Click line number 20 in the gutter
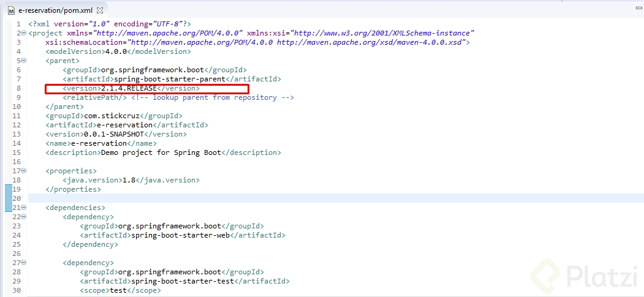The image size is (644, 297). 17,198
